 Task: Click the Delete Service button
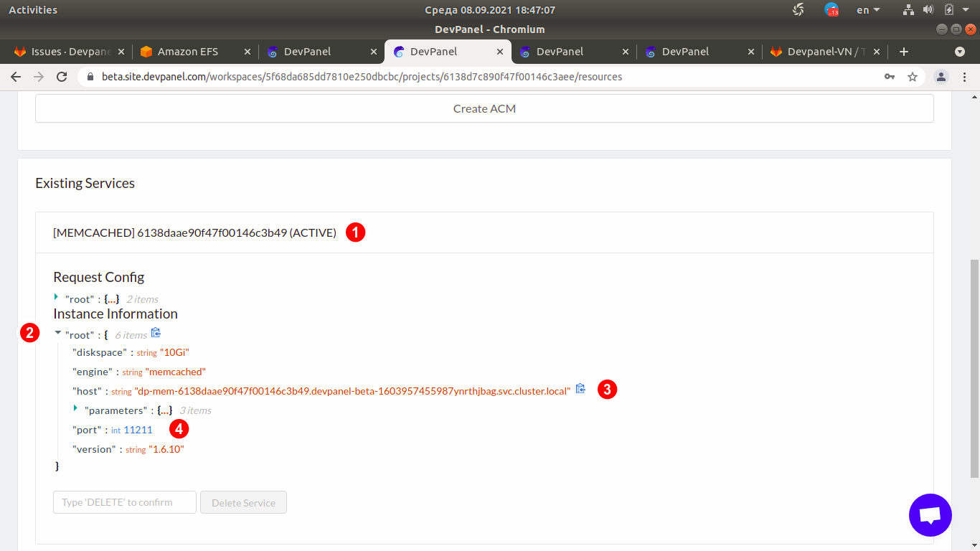tap(243, 502)
